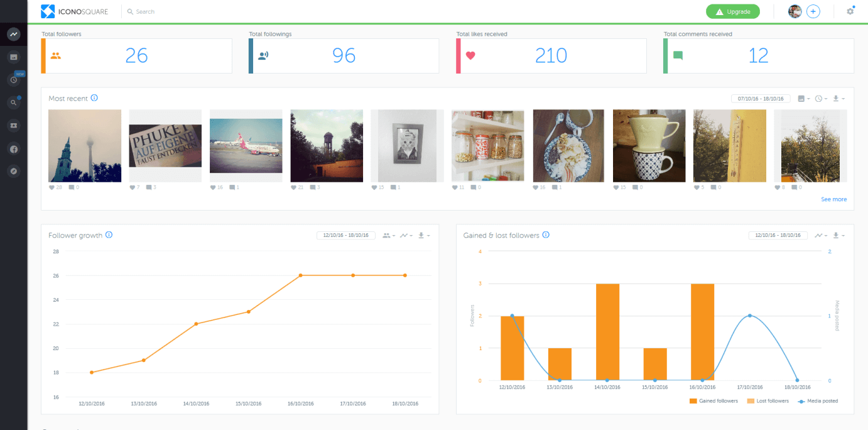Open the breakfast bowl thumbnail

tap(568, 146)
